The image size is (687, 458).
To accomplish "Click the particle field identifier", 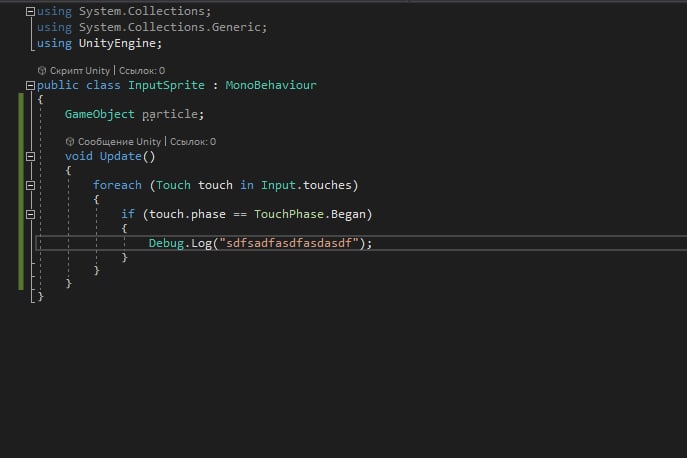I will click(170, 114).
